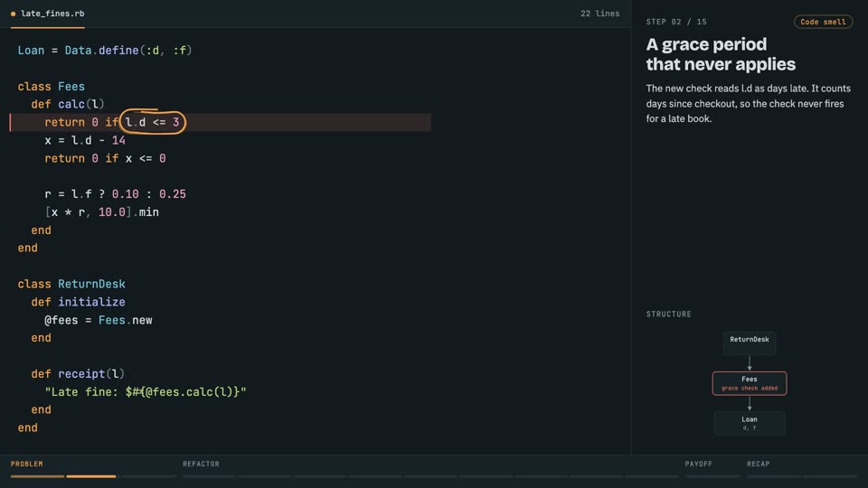Click the 'def calc(l)' line
The height and width of the screenshot is (488, 868).
coord(68,104)
